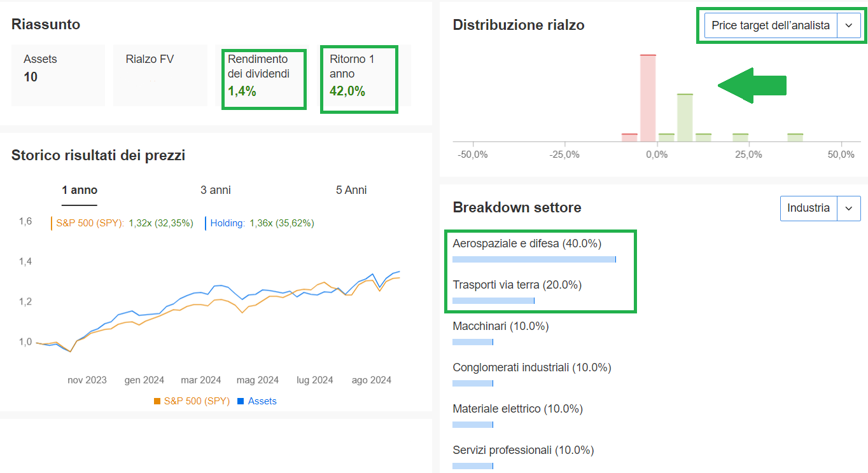Viewport: 868px width, 473px height.
Task: Switch to the 1 anno tab
Action: pyautogui.click(x=80, y=190)
